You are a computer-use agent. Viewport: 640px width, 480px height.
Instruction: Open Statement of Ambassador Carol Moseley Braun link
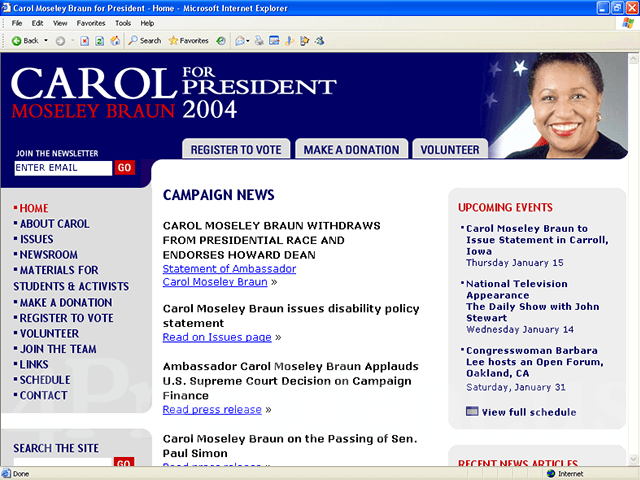pos(229,276)
